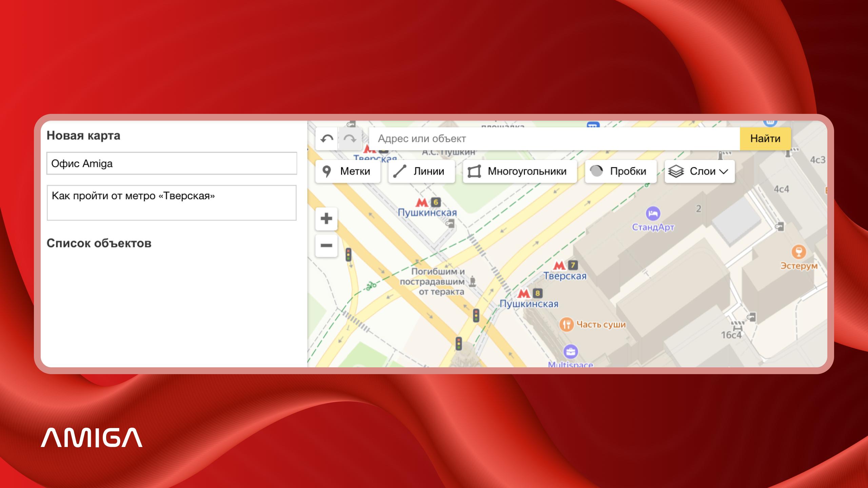Viewport: 868px width, 488px height.
Task: Toggle the Пробки traffic layer
Action: [620, 171]
